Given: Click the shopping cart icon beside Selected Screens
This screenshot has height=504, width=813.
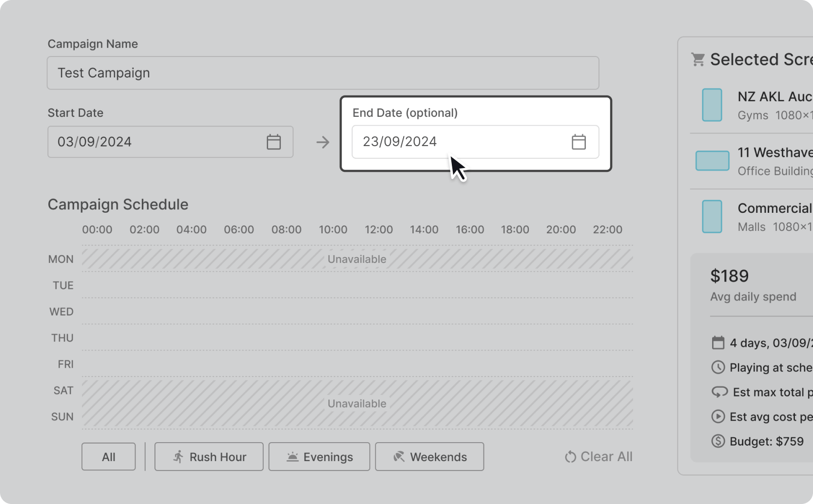Looking at the screenshot, I should pyautogui.click(x=698, y=59).
